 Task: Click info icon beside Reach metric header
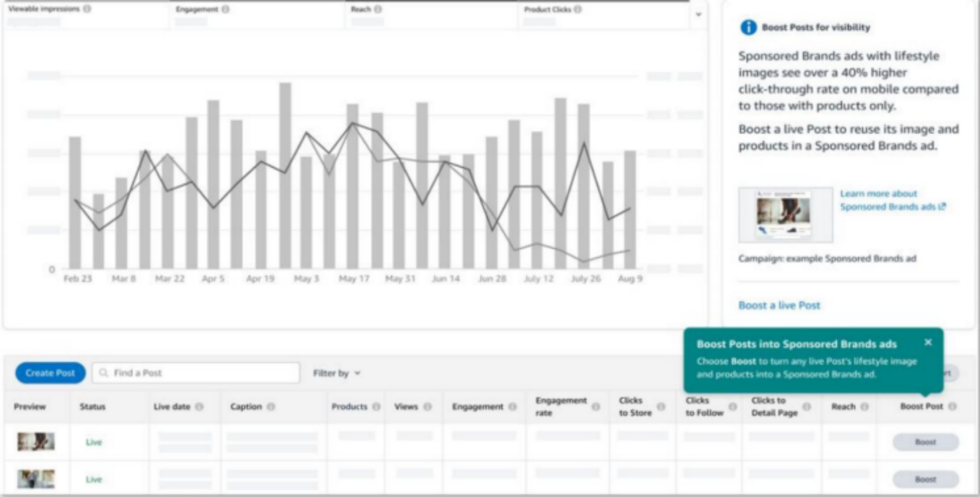click(378, 9)
